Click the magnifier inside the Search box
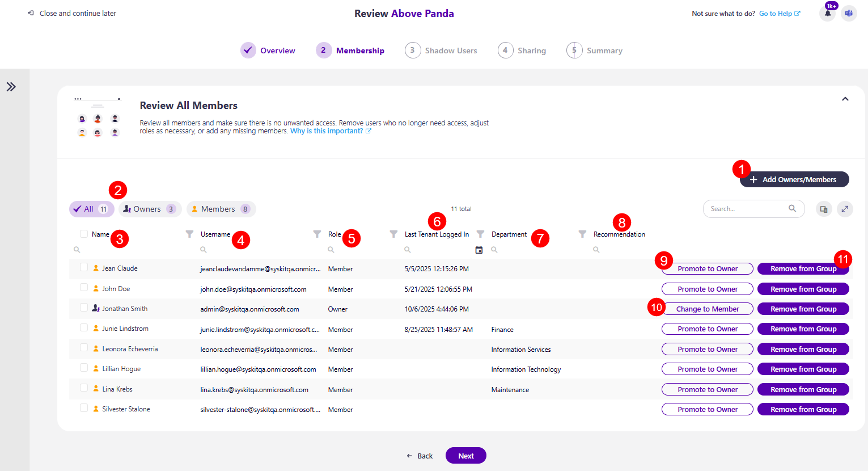The height and width of the screenshot is (471, 868). coord(792,208)
